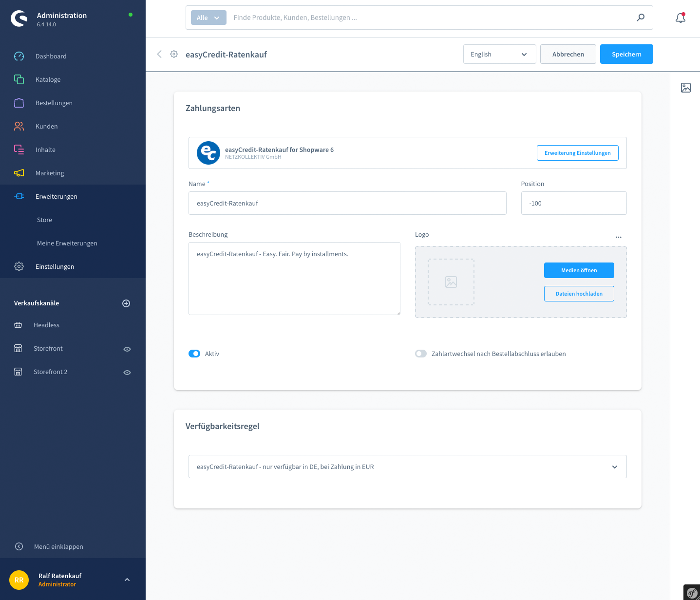Select Dashboard in the sidebar

click(51, 56)
